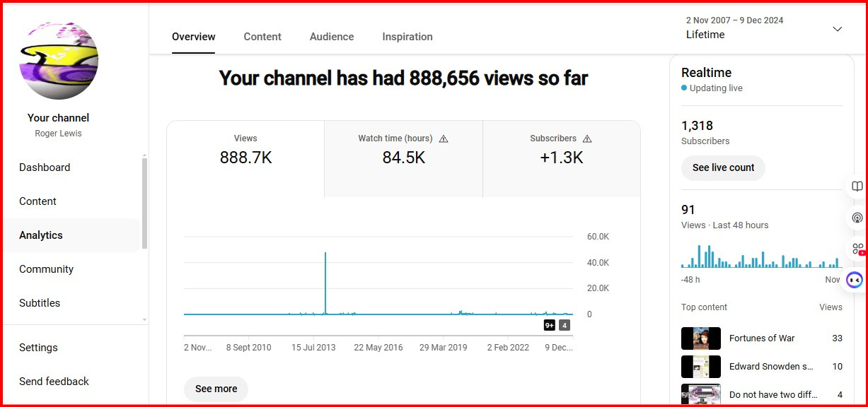Click the +1.3K subscribers value
The image size is (868, 407).
[562, 158]
